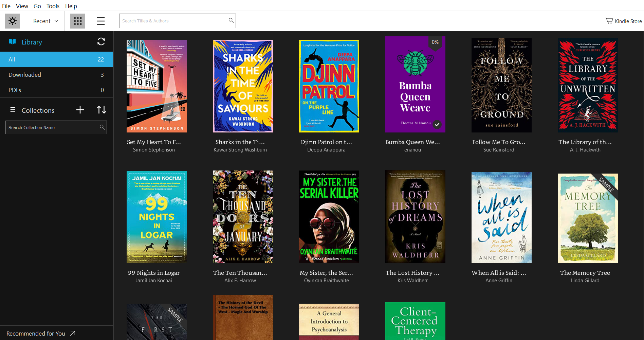This screenshot has height=340, width=644.
Task: Add a new collection with plus icon
Action: (x=80, y=110)
